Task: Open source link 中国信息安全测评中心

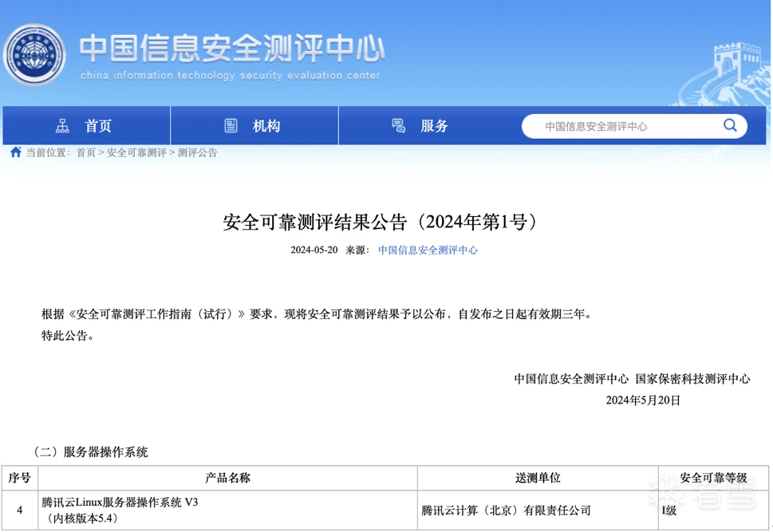Action: [428, 250]
